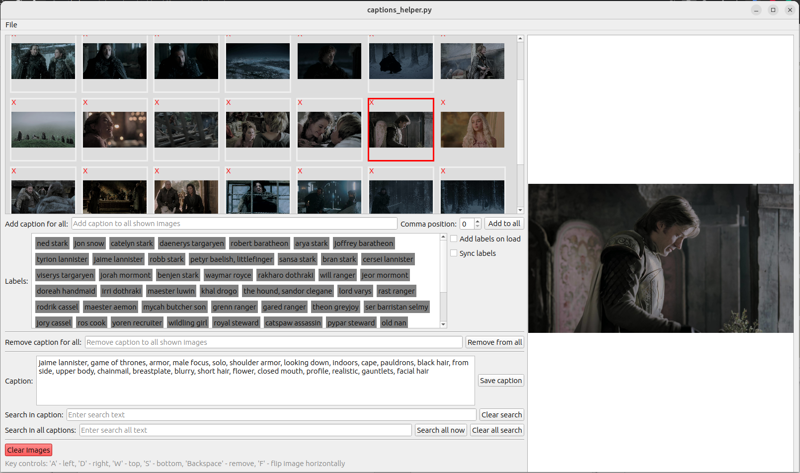
Task: Apply the ser barristan selmy label
Action: click(x=396, y=307)
